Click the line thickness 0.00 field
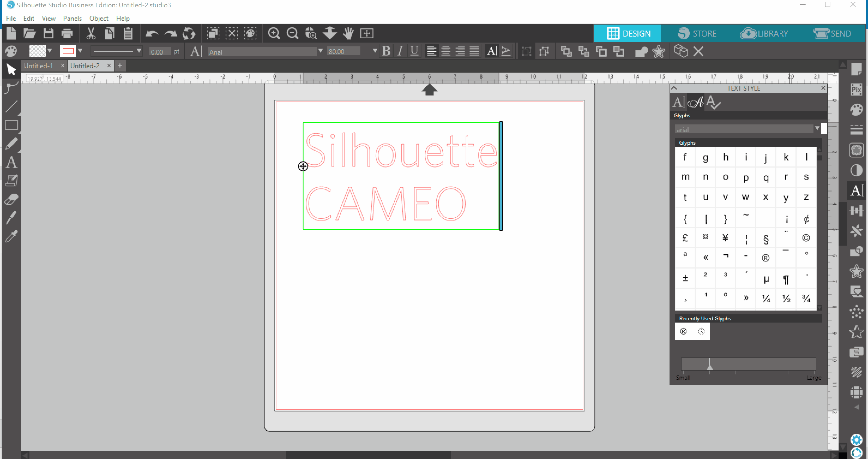 coord(160,52)
